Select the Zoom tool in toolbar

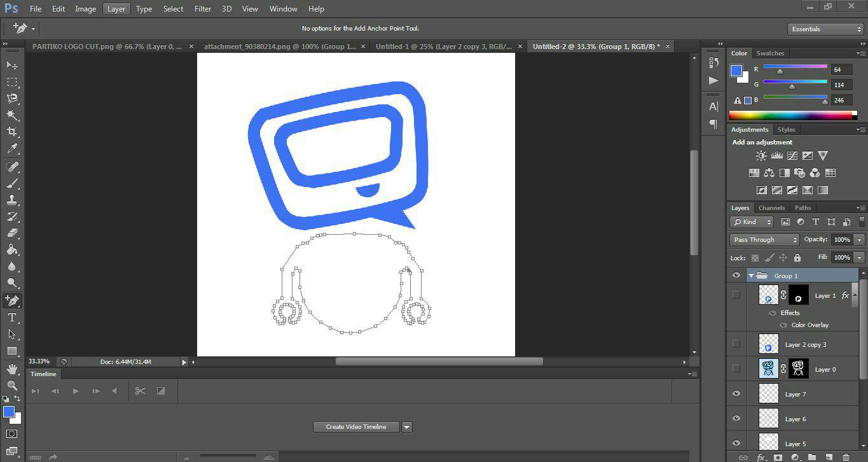pyautogui.click(x=12, y=385)
